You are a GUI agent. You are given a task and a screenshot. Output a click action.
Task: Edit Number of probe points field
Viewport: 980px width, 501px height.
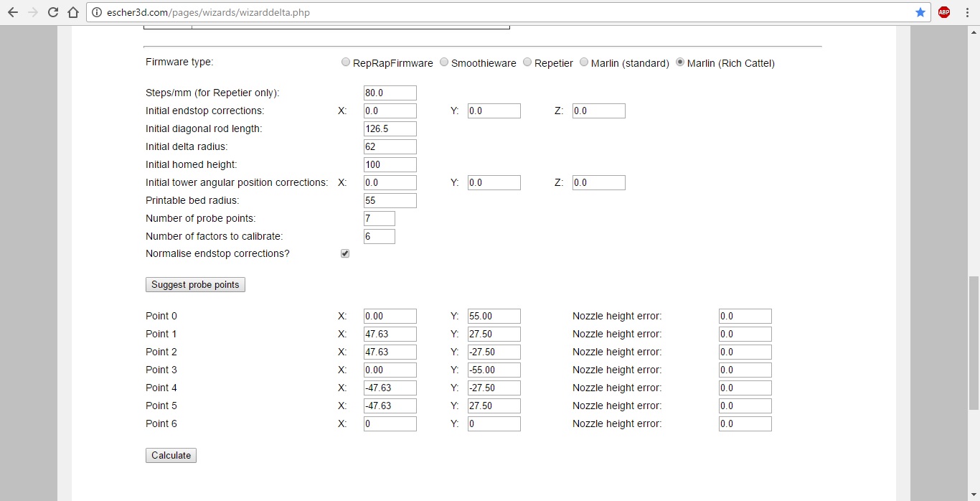pos(380,219)
